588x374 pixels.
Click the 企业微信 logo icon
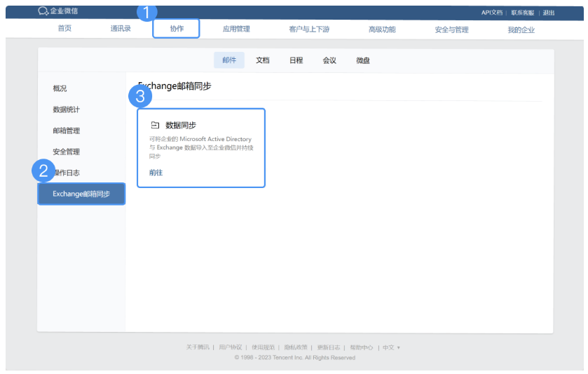tap(43, 11)
